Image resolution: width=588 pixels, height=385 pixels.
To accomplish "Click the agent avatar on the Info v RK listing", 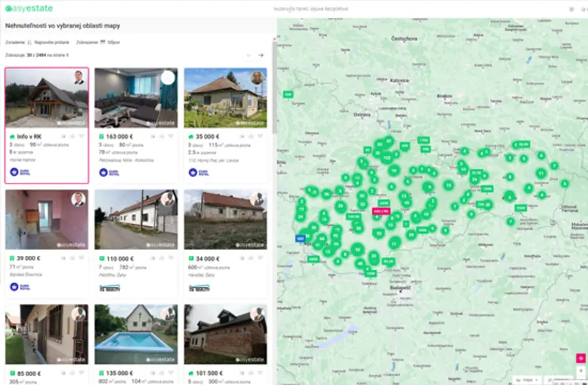I will (x=79, y=77).
